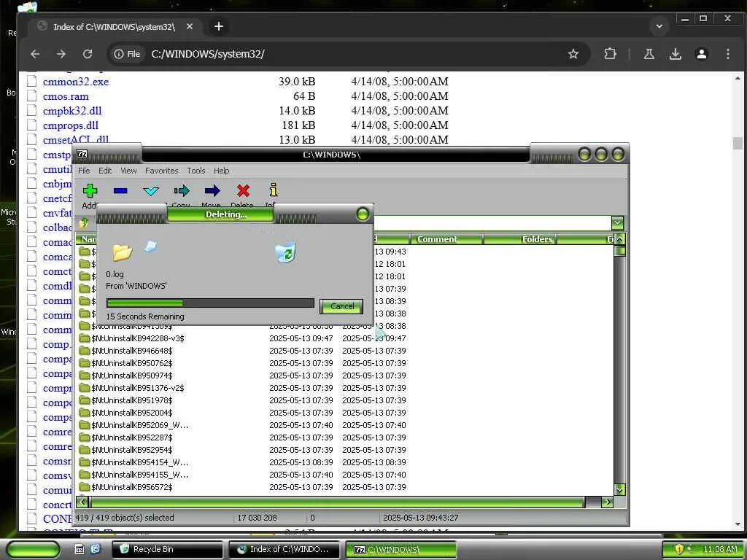Click the 7z logo in the 7-Zip title bar
Image resolution: width=747 pixels, height=560 pixels.
click(82, 154)
